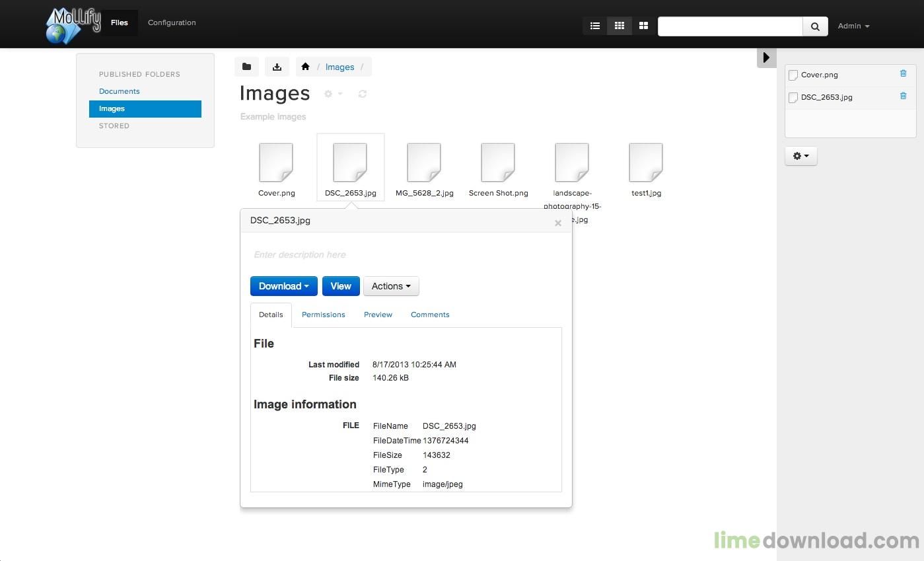This screenshot has width=924, height=561.
Task: Click the search input field
Action: (x=730, y=26)
